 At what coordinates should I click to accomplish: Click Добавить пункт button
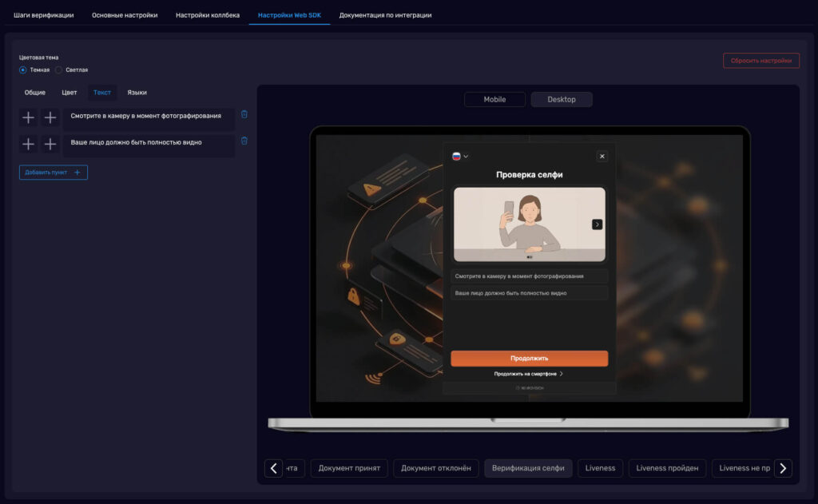pyautogui.click(x=54, y=173)
